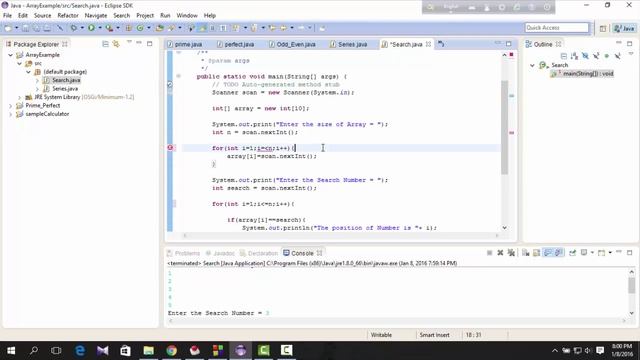Screen dimensions: 640x360
Task: Switch to the Odd_Even.java tab
Action: click(293, 44)
